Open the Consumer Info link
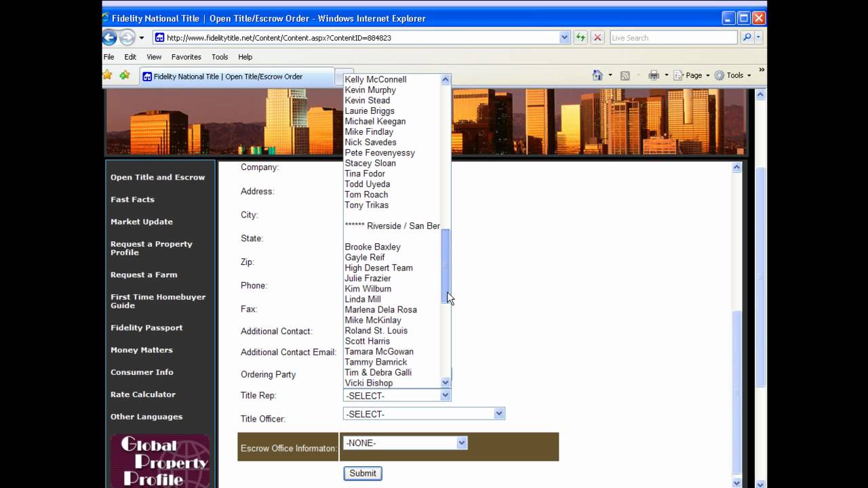Screen dimensions: 868x488 coord(142,372)
